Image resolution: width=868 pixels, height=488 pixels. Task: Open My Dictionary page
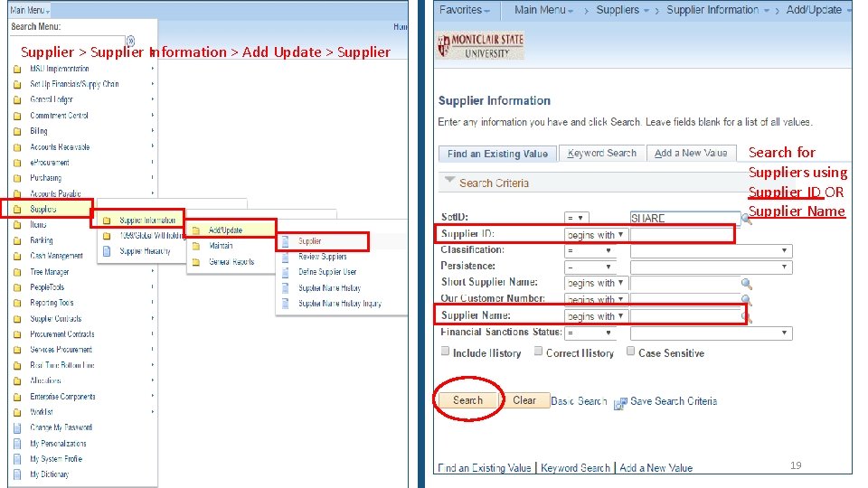49,474
